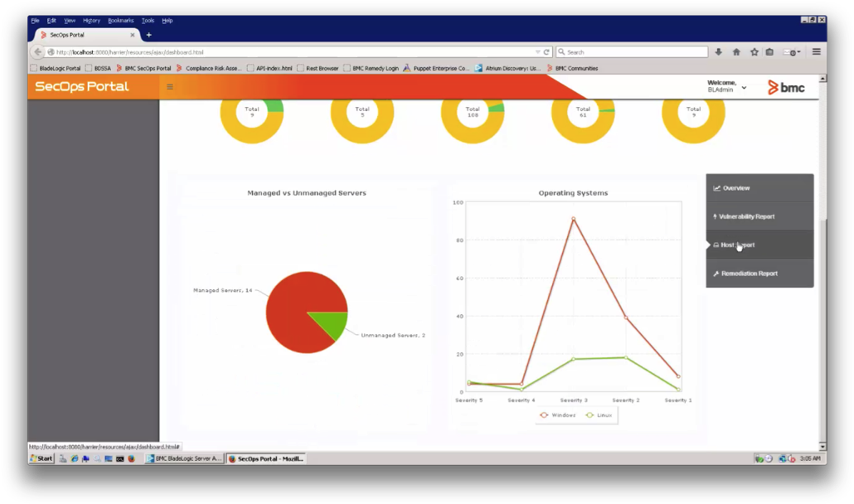Click the page vertical scrollbar up arrow
This screenshot has height=504, width=854.
(822, 79)
